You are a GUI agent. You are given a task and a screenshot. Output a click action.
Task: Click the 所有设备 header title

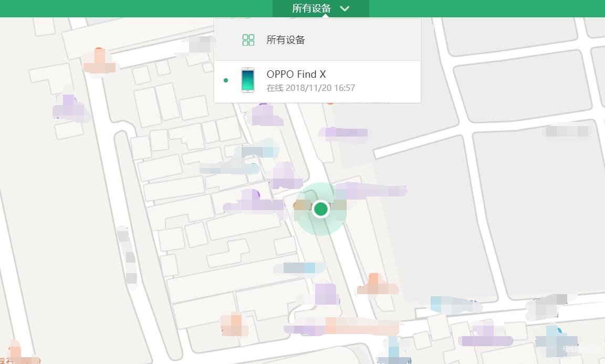click(311, 8)
